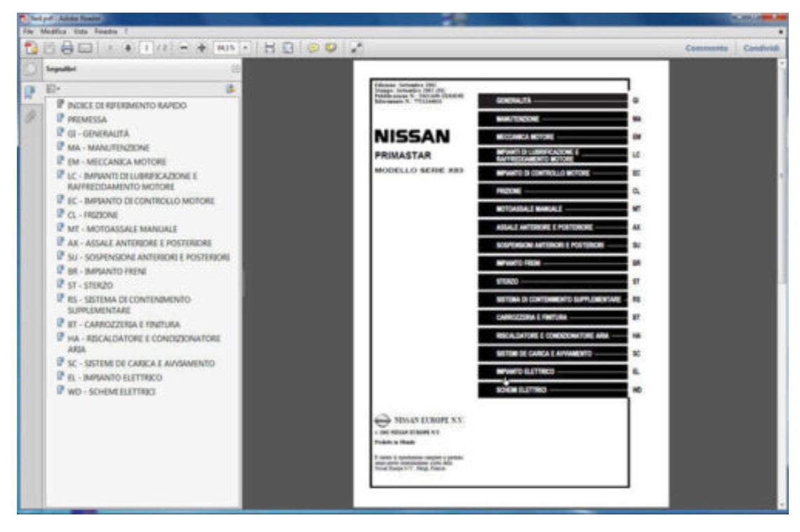Click the fit-width scrolling mode icon
Screen dimensions: 800x532
(270, 48)
